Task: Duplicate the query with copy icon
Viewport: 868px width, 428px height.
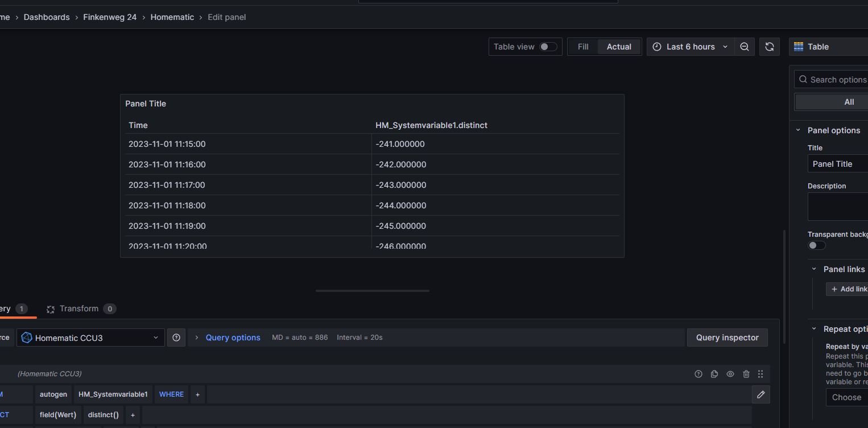Action: point(714,374)
